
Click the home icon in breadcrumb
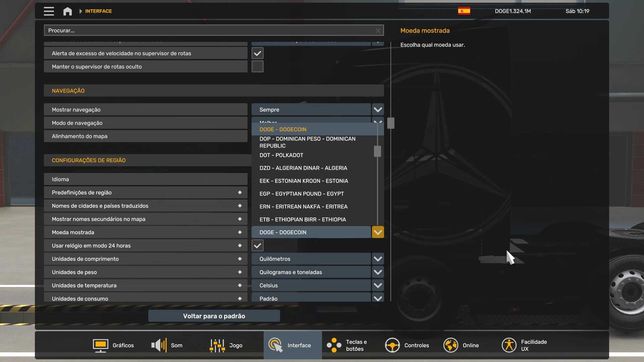[x=67, y=11]
